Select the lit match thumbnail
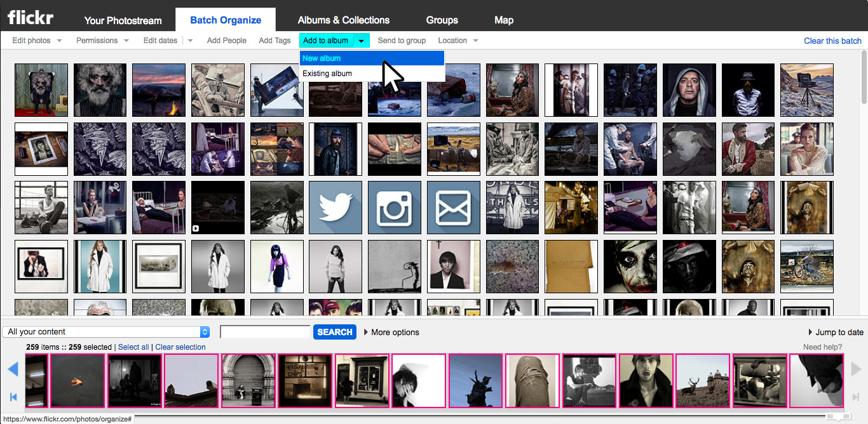 [x=395, y=149]
